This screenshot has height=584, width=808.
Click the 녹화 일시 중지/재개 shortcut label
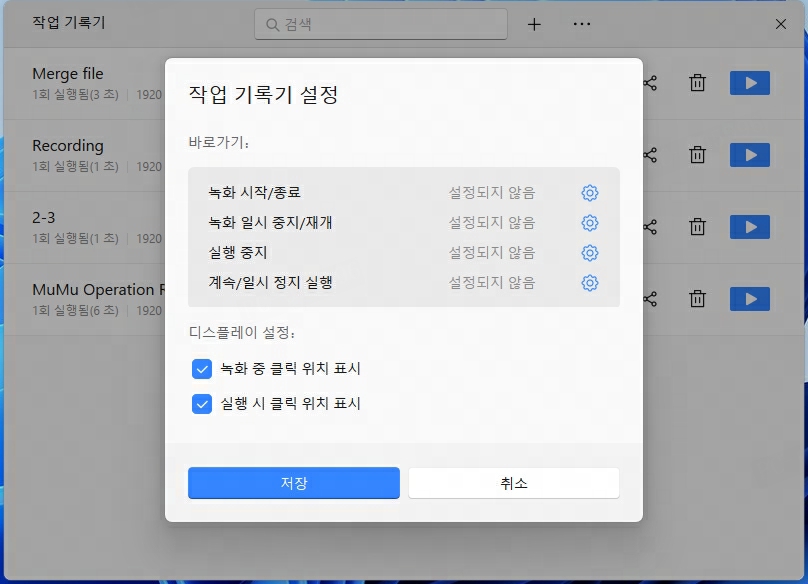tap(270, 223)
